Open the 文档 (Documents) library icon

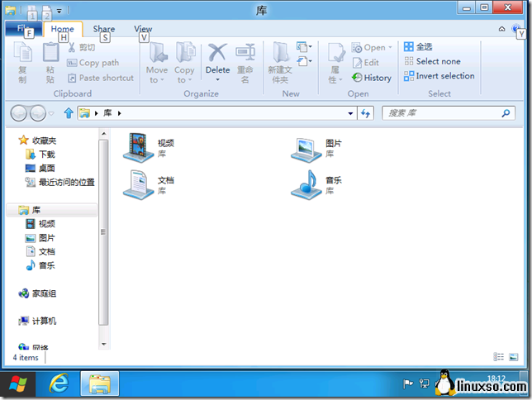pos(138,183)
